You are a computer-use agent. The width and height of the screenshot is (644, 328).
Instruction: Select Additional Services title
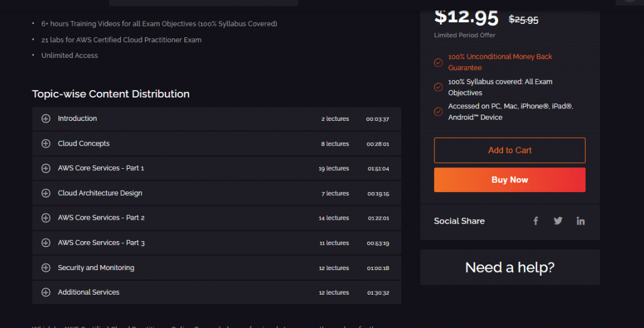(x=89, y=292)
